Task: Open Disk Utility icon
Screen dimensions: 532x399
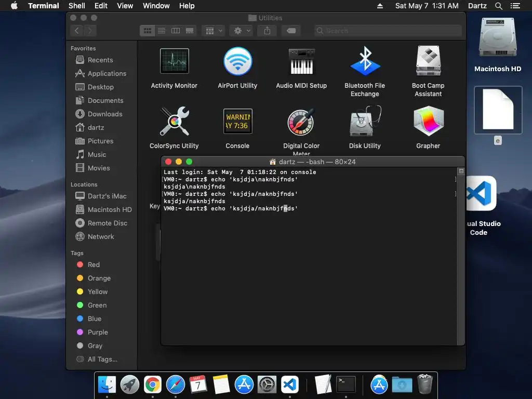Action: pyautogui.click(x=365, y=121)
